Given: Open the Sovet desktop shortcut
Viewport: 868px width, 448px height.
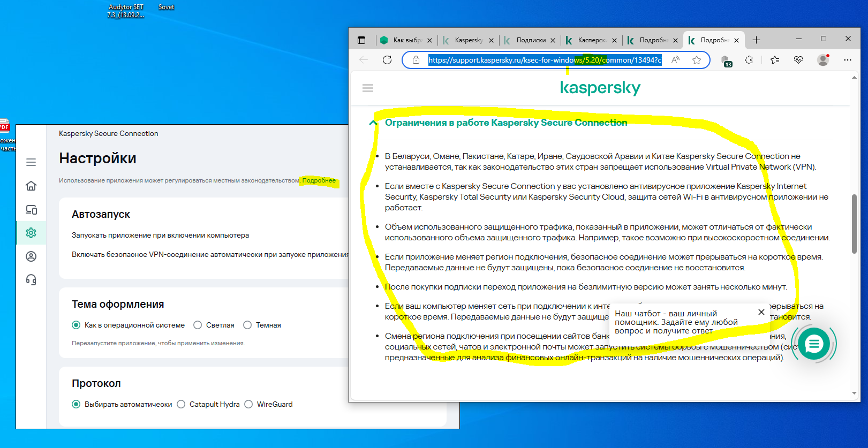Looking at the screenshot, I should (x=166, y=7).
